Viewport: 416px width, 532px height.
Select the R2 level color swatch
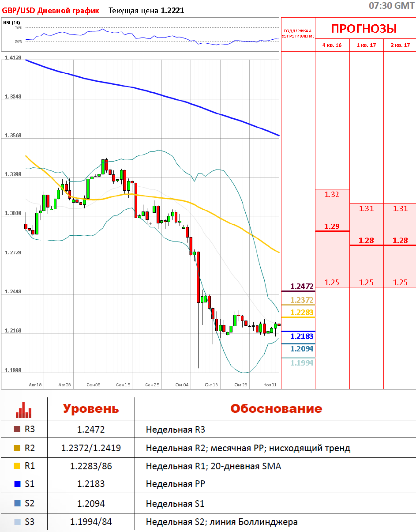tap(17, 448)
